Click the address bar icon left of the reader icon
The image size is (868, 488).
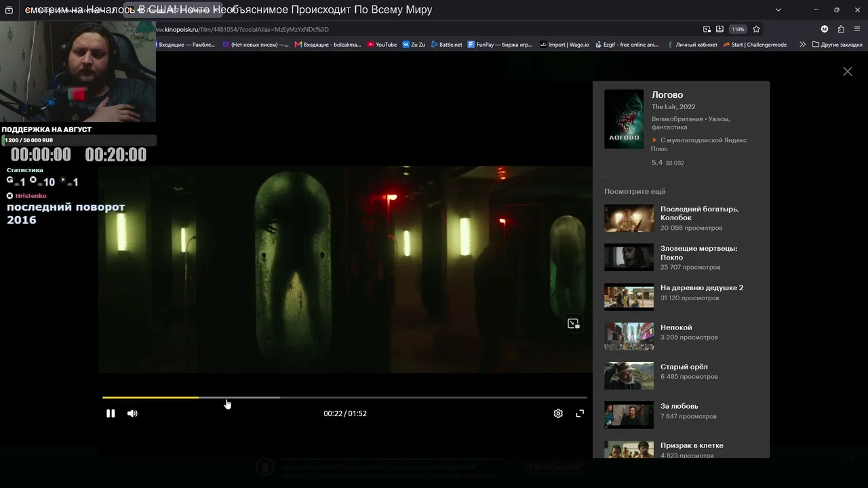click(707, 29)
